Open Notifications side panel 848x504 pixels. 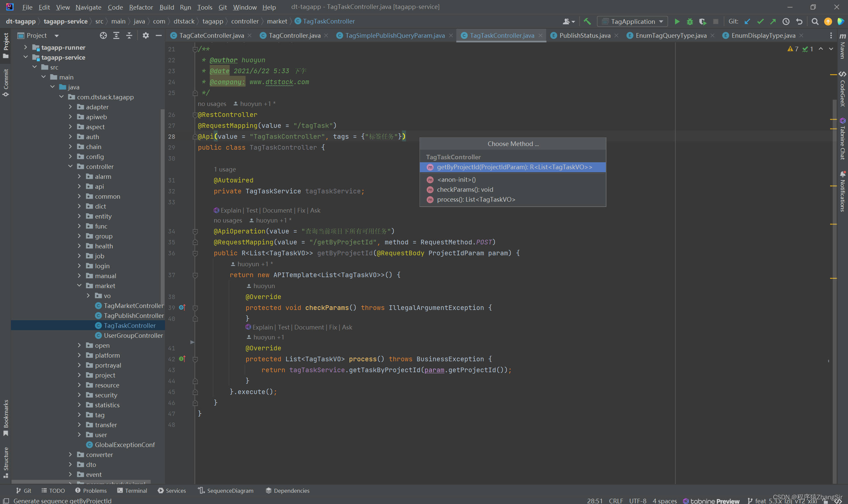[843, 191]
